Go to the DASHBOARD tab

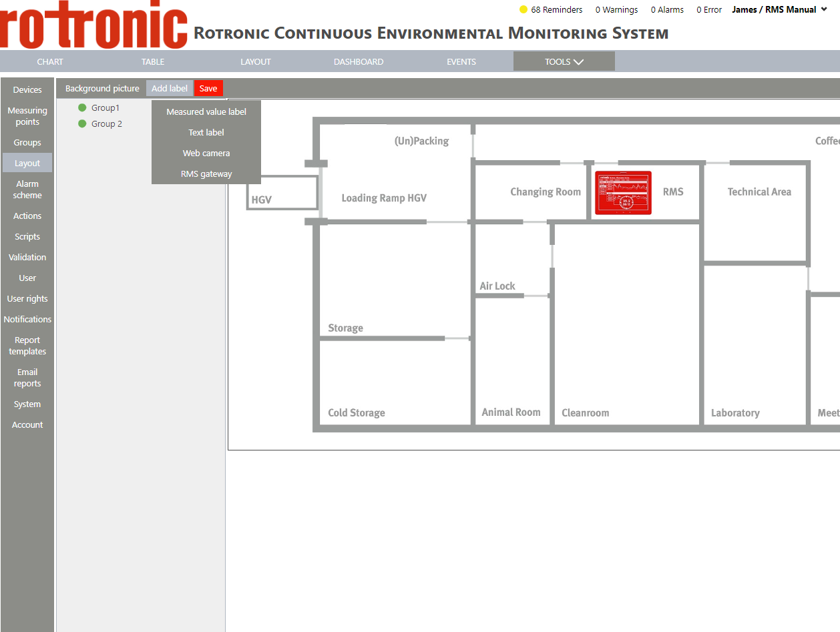pyautogui.click(x=359, y=61)
